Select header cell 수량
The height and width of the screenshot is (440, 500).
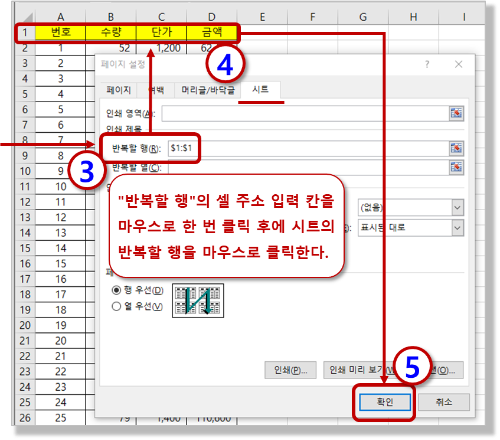click(x=111, y=32)
